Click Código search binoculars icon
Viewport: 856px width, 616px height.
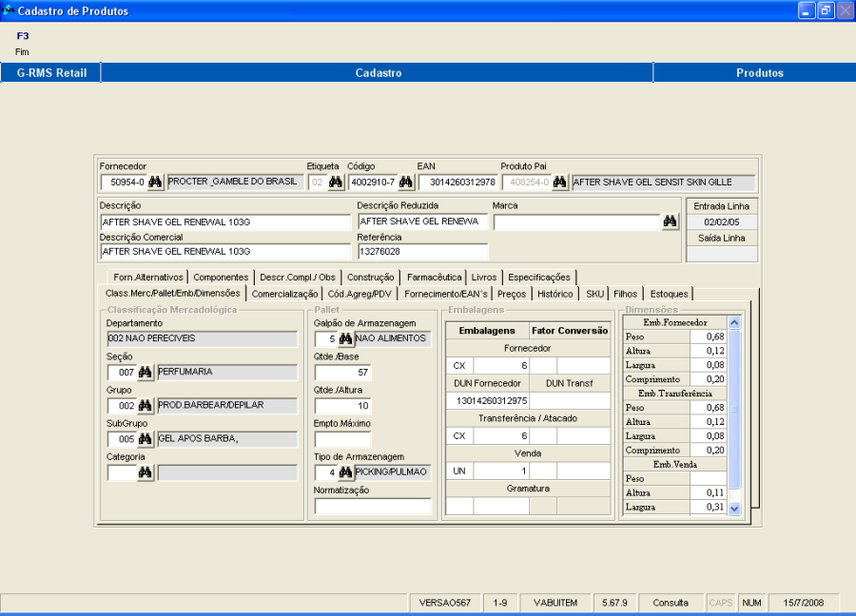(406, 183)
